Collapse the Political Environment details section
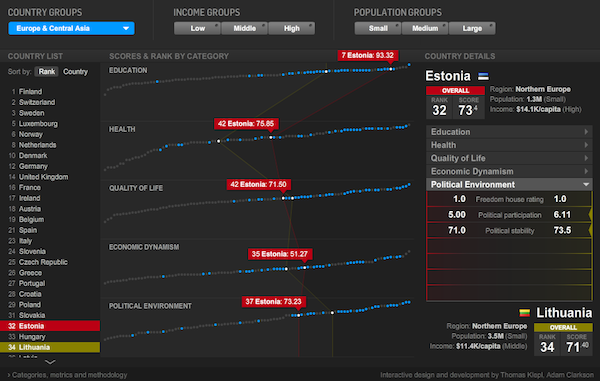The height and width of the screenshot is (381, 600). point(509,184)
